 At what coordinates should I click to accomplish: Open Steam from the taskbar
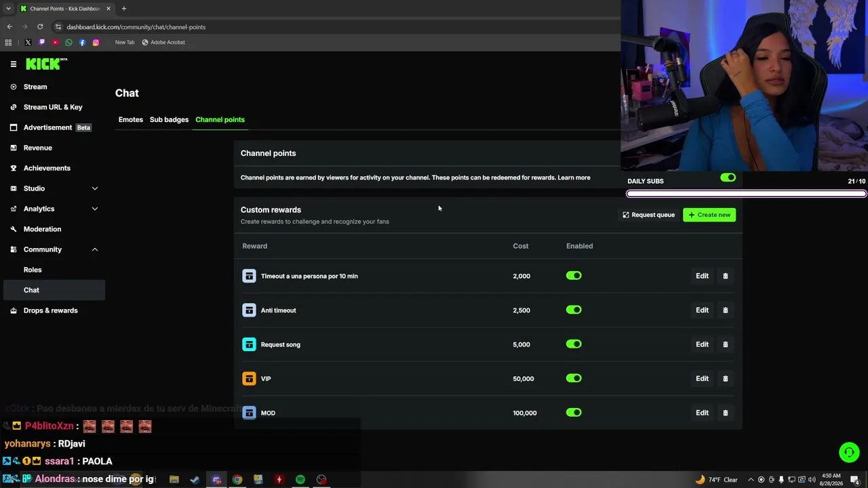point(195,479)
